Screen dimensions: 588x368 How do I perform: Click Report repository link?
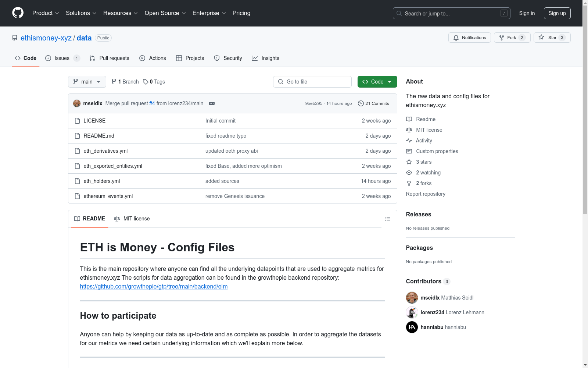point(426,194)
